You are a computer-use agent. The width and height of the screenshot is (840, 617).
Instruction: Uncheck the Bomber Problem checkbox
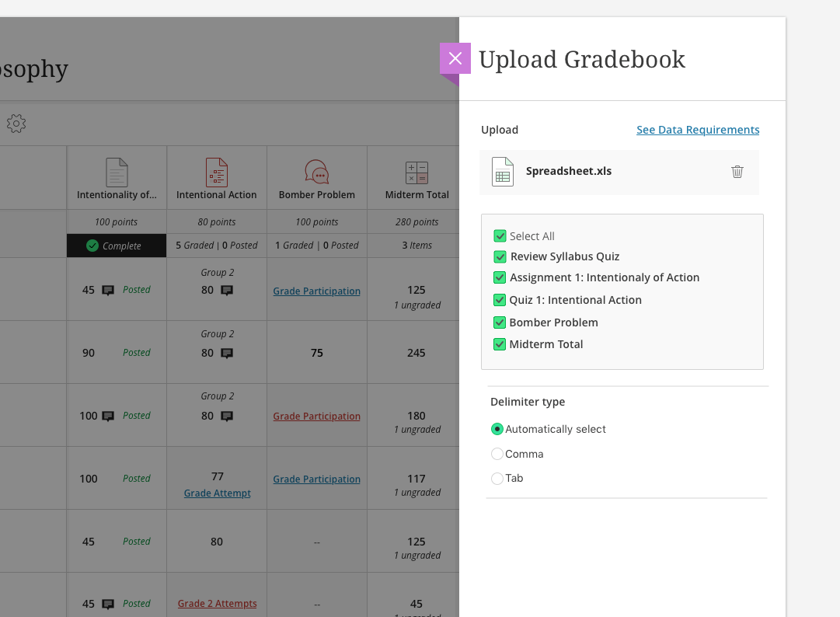point(500,322)
